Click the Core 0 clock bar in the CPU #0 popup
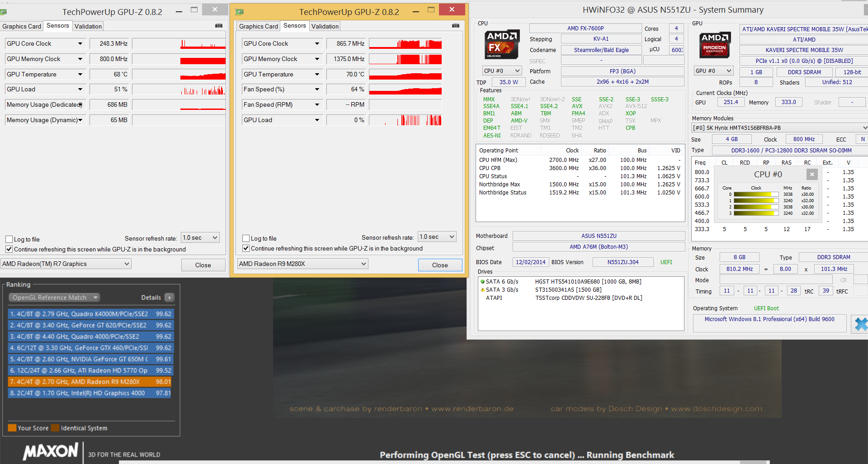 pos(756,194)
